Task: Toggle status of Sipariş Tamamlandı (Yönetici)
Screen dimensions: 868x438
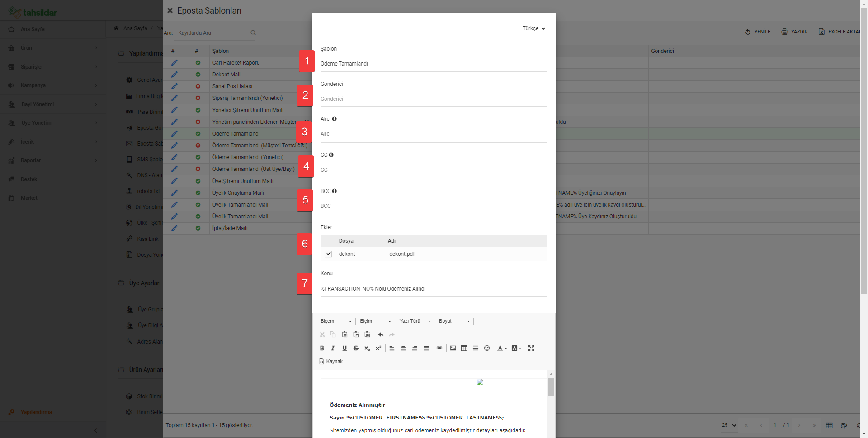Action: coord(198,98)
